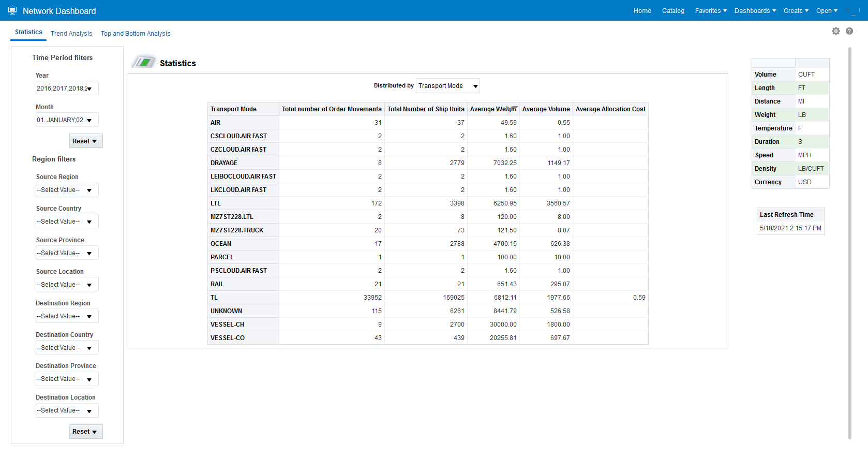Image resolution: width=868 pixels, height=457 pixels.
Task: Click the ship units value 169025
Action: (454, 298)
